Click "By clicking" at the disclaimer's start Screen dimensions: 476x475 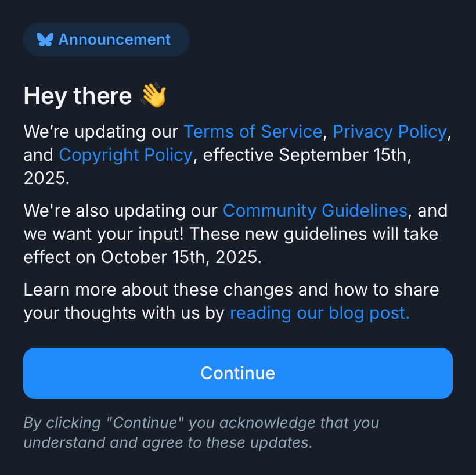pos(62,423)
